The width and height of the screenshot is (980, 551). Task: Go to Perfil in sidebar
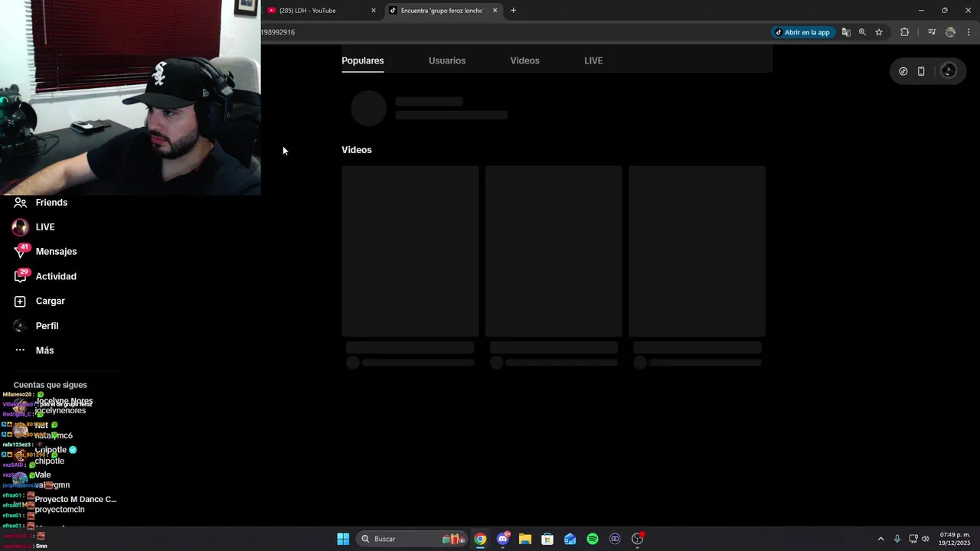(x=36, y=325)
